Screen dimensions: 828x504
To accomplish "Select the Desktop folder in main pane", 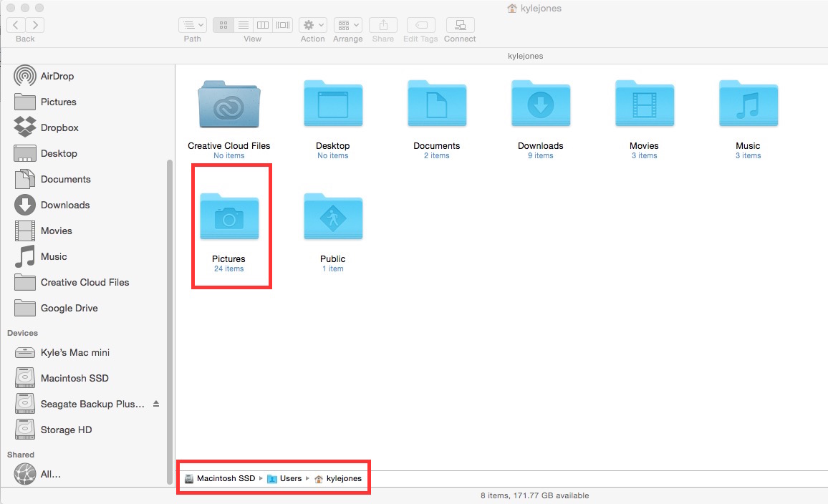I will pos(332,104).
